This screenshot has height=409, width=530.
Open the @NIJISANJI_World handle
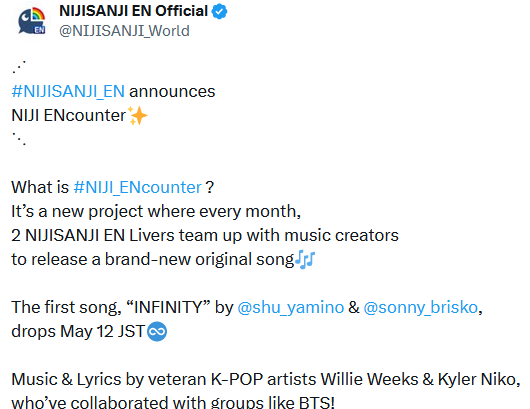(x=124, y=31)
